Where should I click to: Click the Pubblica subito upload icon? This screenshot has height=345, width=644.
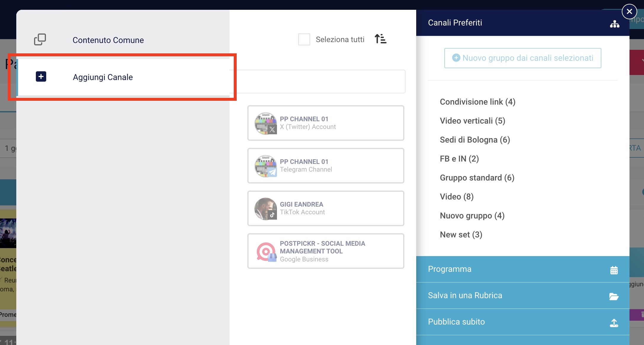pyautogui.click(x=614, y=323)
